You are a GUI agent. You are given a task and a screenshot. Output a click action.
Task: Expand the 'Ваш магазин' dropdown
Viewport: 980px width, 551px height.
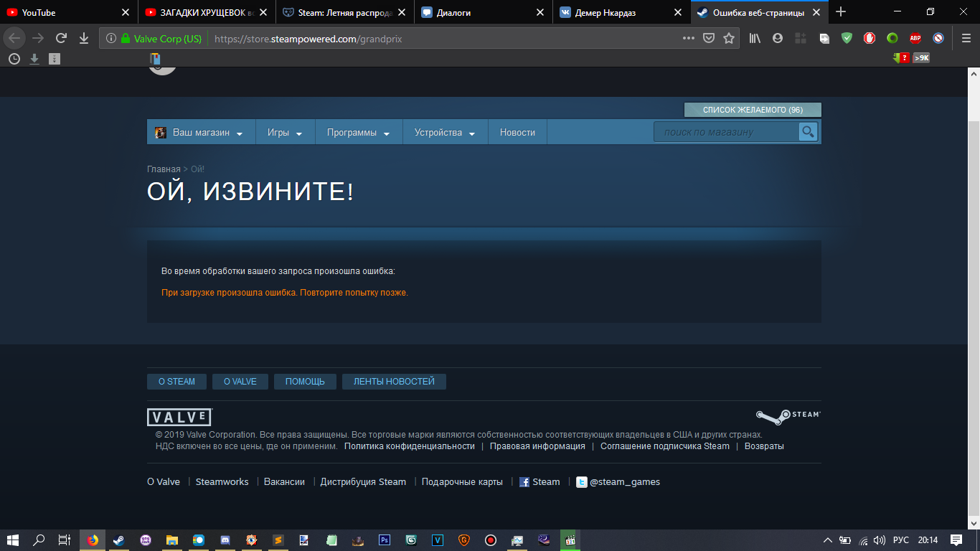pos(201,133)
